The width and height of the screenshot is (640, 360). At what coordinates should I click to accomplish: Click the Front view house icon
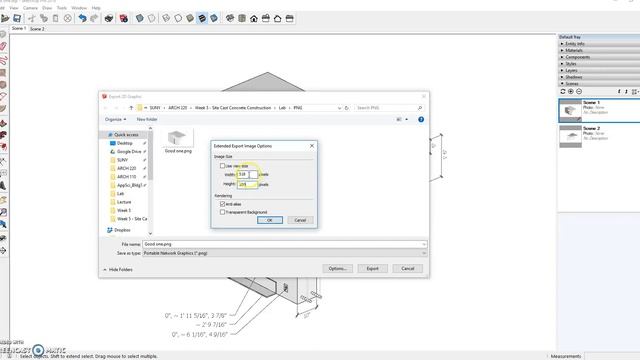(x=254, y=18)
